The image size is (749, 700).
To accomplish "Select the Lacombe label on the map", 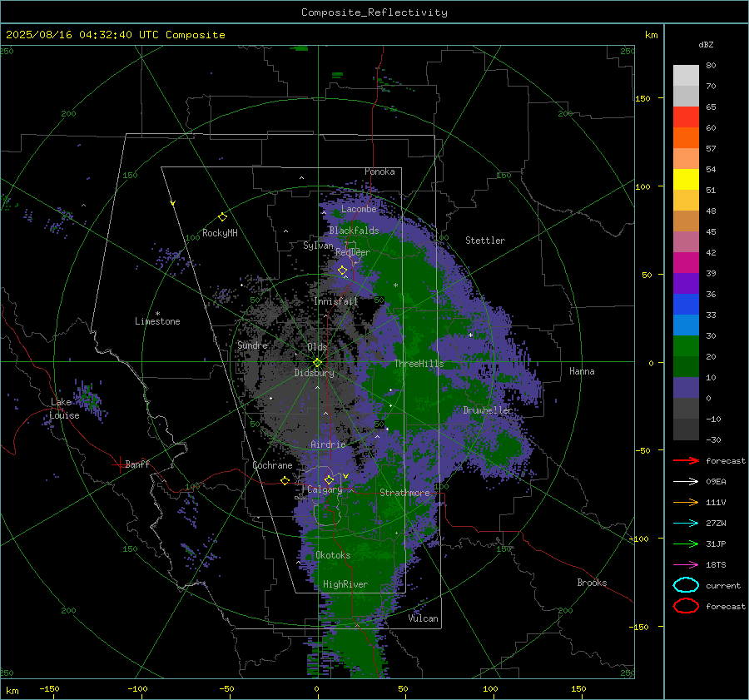I will point(359,209).
